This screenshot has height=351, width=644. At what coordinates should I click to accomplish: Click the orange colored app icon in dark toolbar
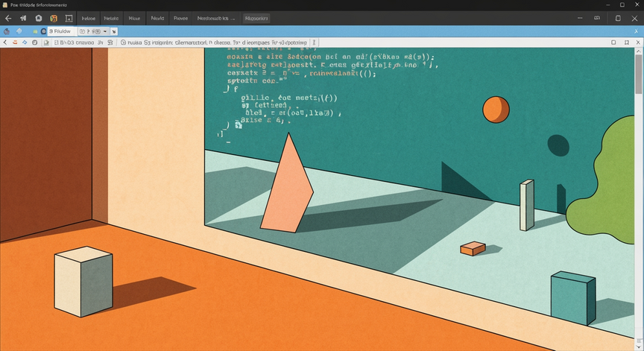54,18
